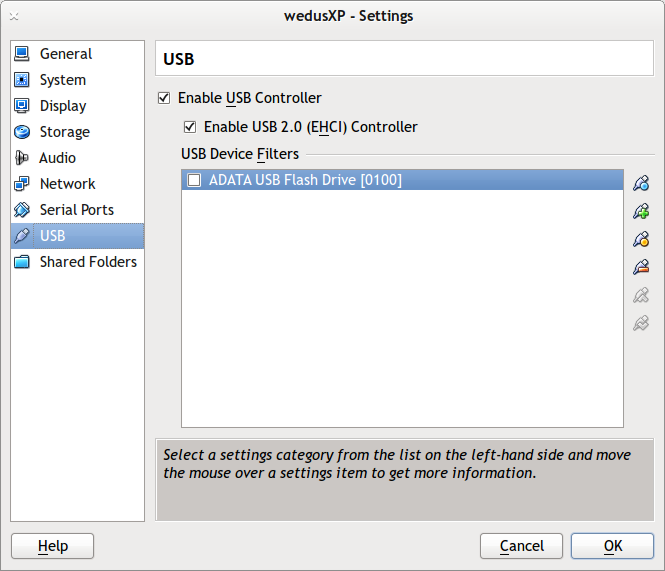
Task: Toggle Enable USB 2.0 (EHCI) Controller checkbox
Action: click(x=190, y=127)
